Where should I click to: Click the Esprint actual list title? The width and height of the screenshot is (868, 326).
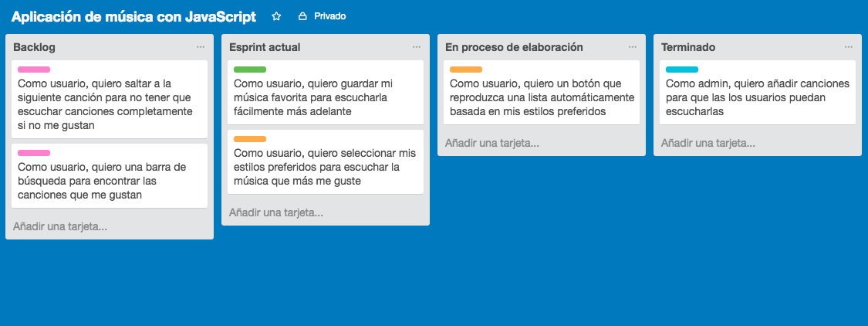point(265,47)
